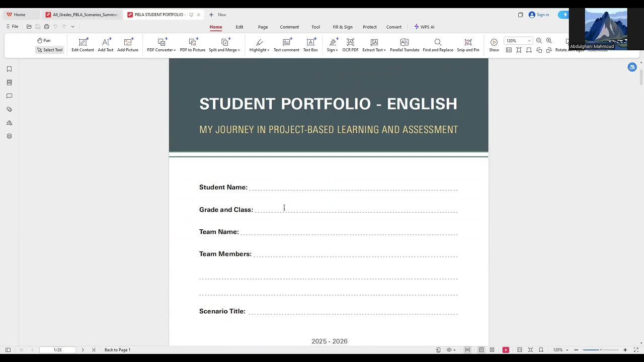Image resolution: width=644 pixels, height=362 pixels.
Task: Open the Sign dropdown
Action: (x=332, y=45)
